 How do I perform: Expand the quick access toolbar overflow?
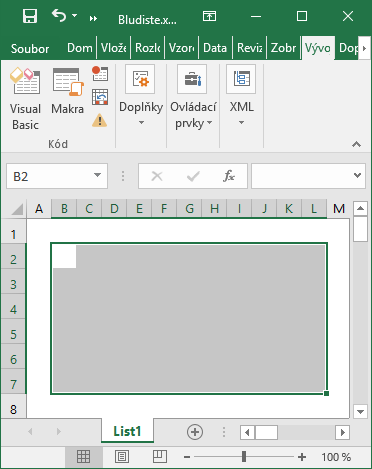point(93,19)
